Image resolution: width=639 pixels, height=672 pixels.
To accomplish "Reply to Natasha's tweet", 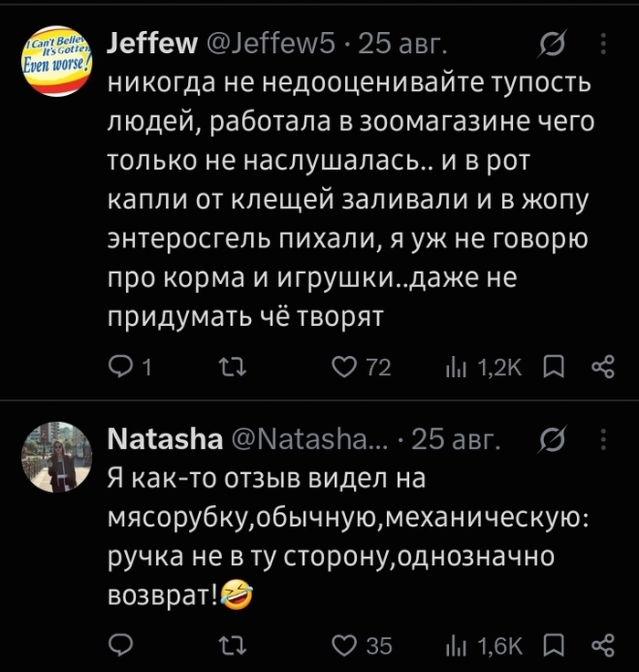I will point(120,645).
